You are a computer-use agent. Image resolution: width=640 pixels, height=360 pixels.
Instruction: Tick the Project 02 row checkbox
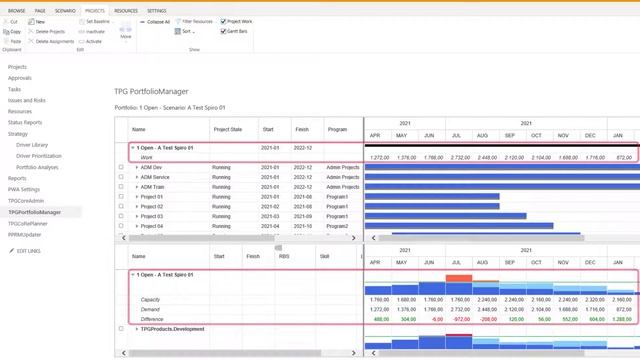click(121, 206)
